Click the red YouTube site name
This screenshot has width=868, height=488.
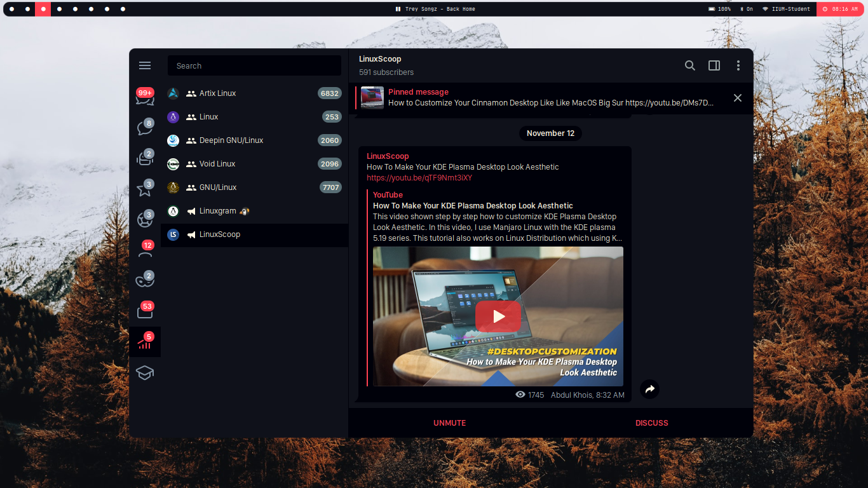coord(388,195)
